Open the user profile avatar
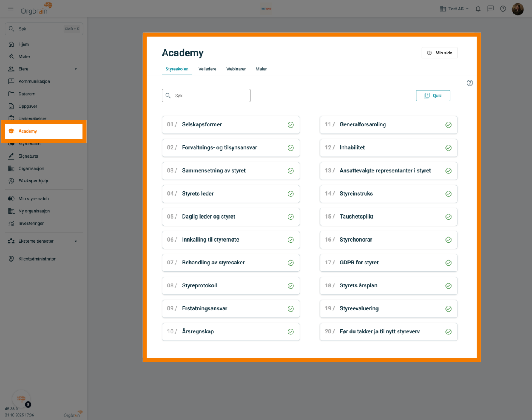532x420 pixels. click(x=518, y=9)
